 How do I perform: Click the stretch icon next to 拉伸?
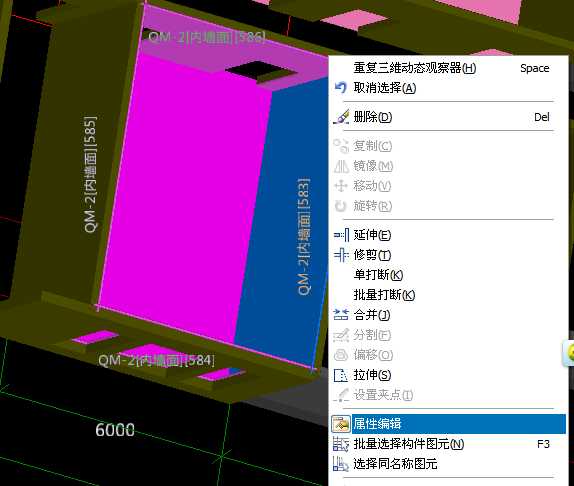click(341, 375)
